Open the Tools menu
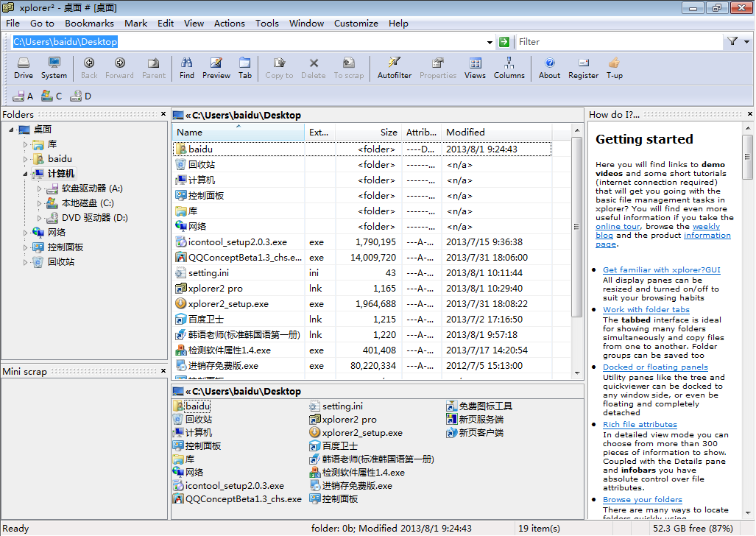The width and height of the screenshot is (756, 536). [267, 23]
